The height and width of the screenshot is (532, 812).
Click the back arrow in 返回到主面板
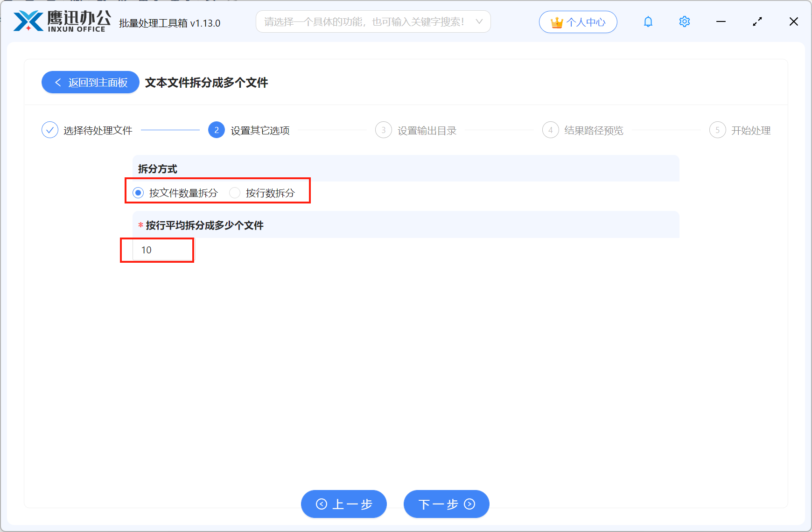[x=58, y=82]
